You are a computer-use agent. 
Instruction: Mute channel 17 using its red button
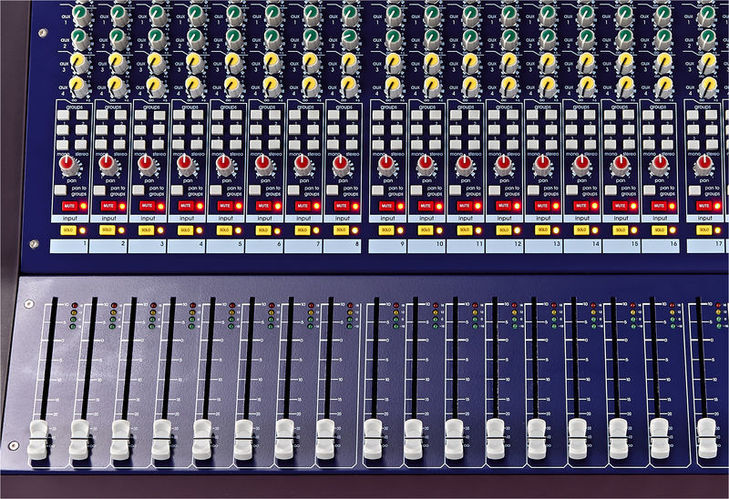(x=703, y=206)
